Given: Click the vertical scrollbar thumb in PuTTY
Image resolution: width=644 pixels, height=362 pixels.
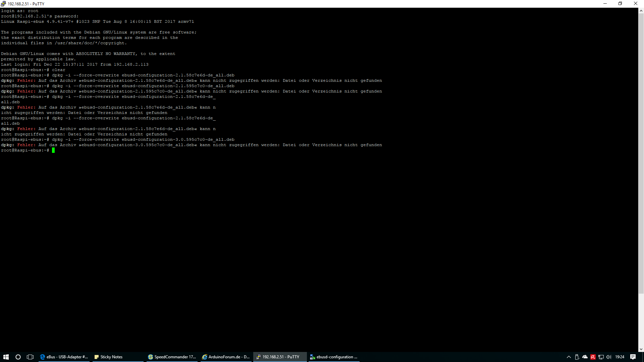Looking at the screenshot, I should (x=641, y=154).
